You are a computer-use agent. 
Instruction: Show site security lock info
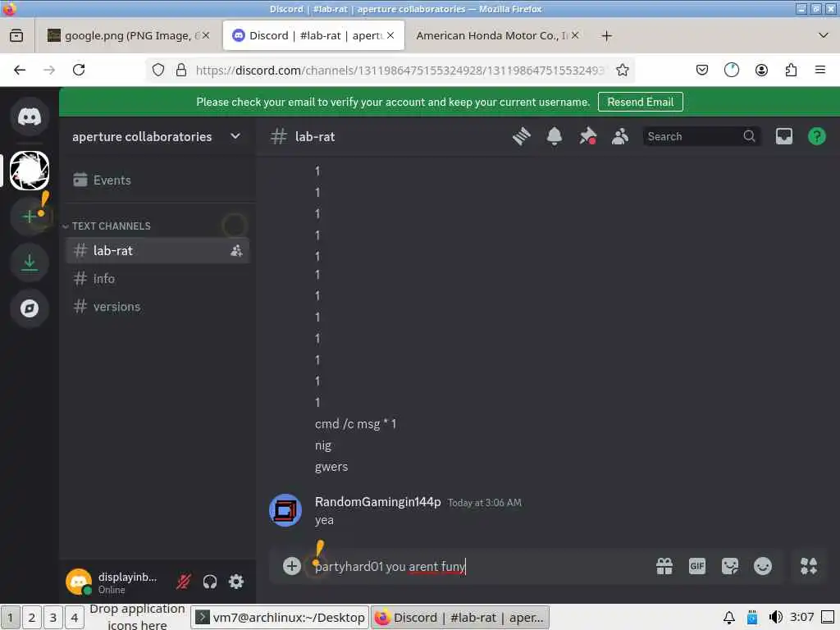point(181,71)
